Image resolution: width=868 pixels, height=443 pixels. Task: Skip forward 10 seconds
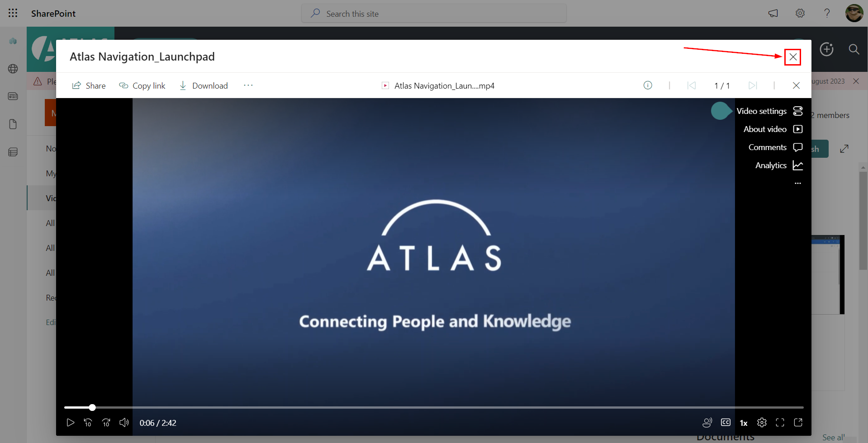pos(106,423)
